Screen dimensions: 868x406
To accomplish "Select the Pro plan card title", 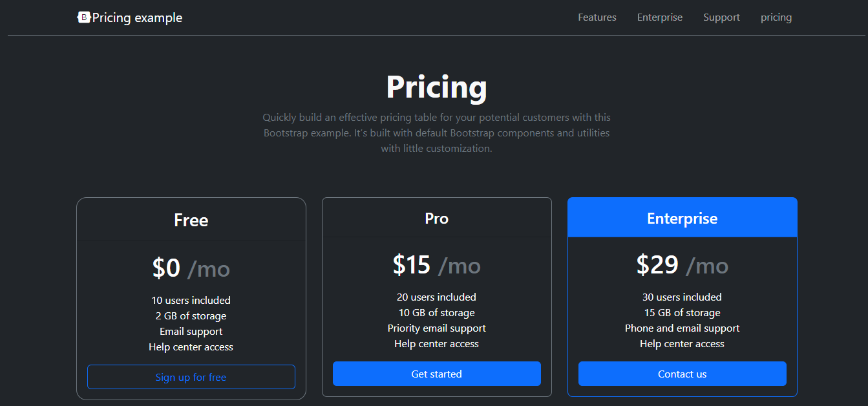I will [x=437, y=219].
